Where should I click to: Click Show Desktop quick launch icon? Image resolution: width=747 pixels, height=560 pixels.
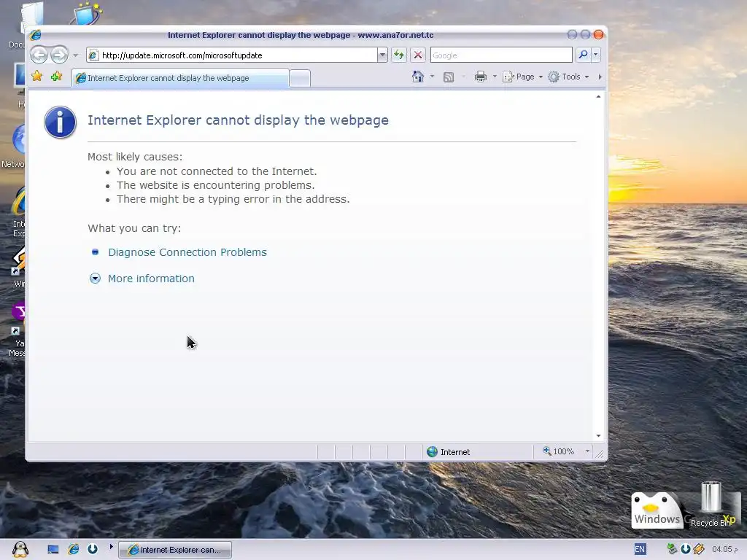point(53,550)
